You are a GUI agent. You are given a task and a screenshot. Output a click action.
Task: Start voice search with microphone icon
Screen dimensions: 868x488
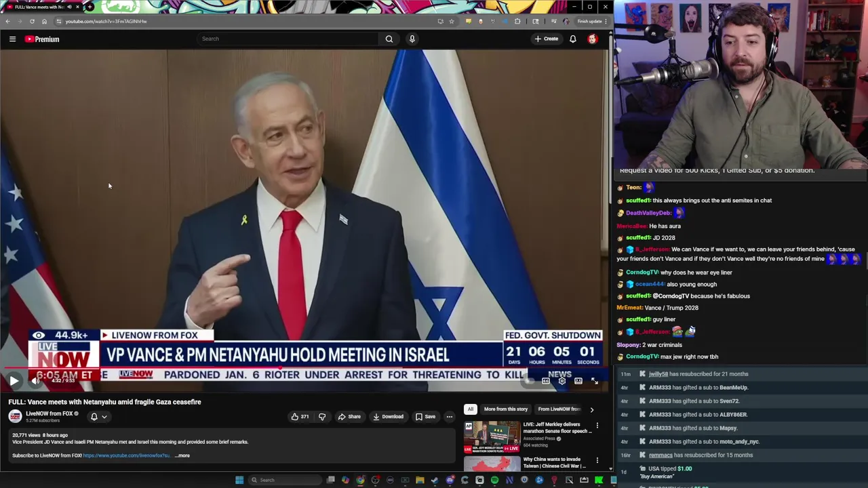[x=412, y=39]
